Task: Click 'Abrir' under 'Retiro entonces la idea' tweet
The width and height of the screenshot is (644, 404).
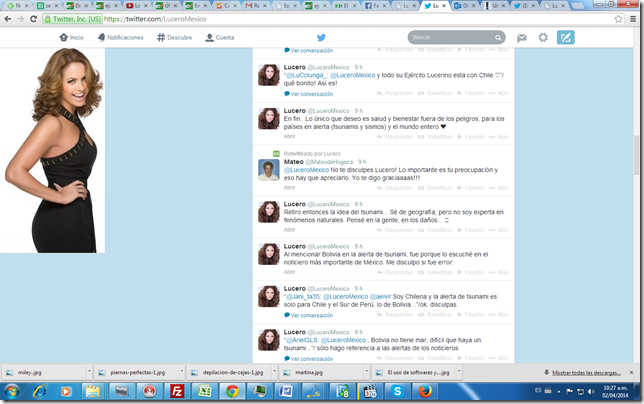Action: pyautogui.click(x=289, y=230)
